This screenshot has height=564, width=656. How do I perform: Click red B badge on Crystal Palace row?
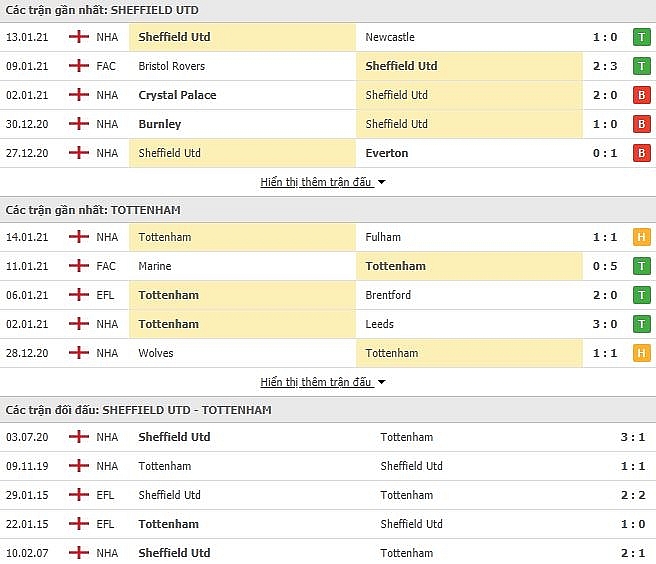(x=641, y=95)
